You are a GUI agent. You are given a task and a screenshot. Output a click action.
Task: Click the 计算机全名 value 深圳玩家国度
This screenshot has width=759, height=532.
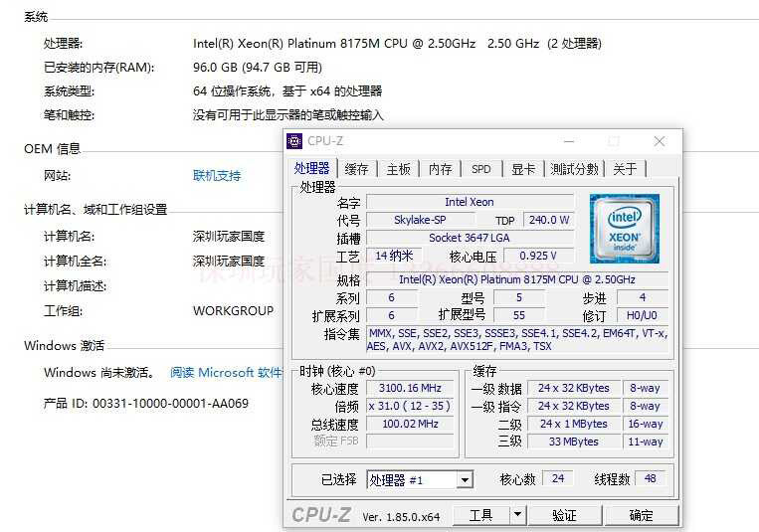229,261
